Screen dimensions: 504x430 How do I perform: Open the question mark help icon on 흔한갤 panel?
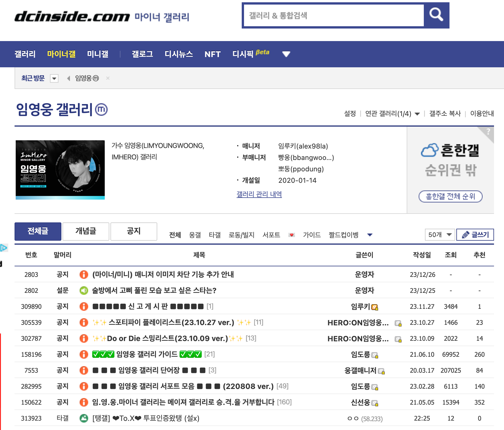(x=489, y=131)
